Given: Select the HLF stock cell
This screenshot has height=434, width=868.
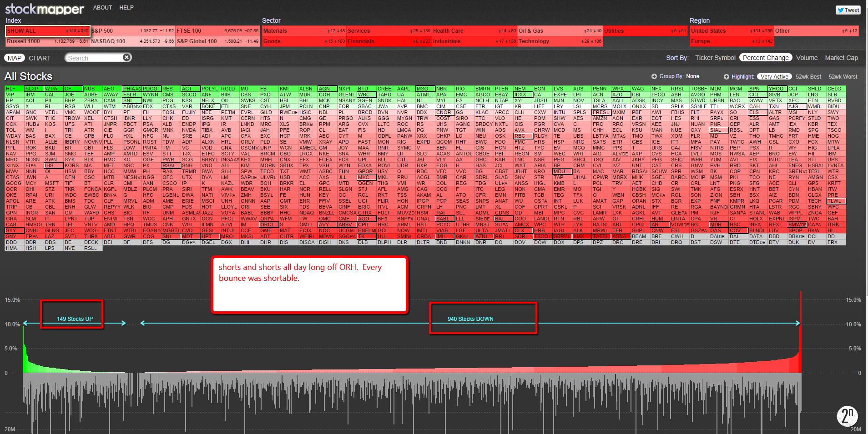Looking at the screenshot, I should [x=15, y=89].
